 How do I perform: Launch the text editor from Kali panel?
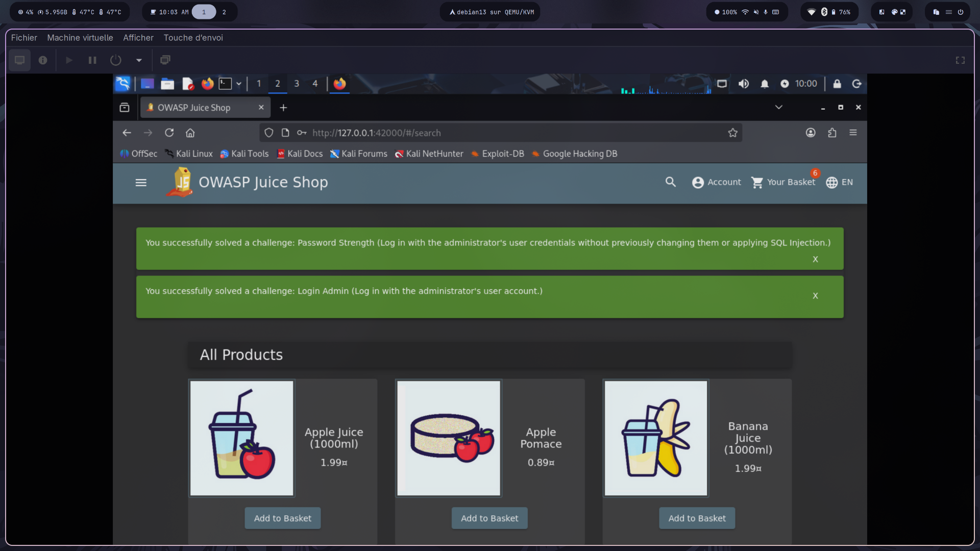[188, 84]
